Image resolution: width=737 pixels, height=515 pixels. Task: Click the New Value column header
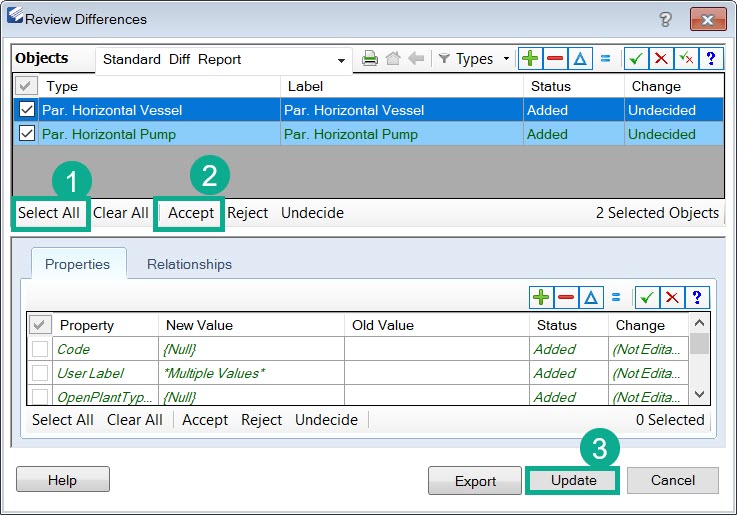pos(251,325)
